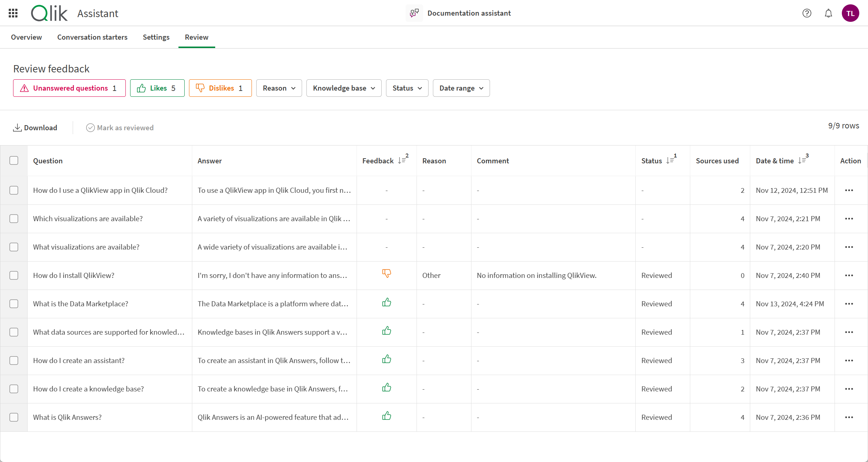The width and height of the screenshot is (868, 462).
Task: Select the checkbox for 'How do I create an assistant?'
Action: [14, 360]
